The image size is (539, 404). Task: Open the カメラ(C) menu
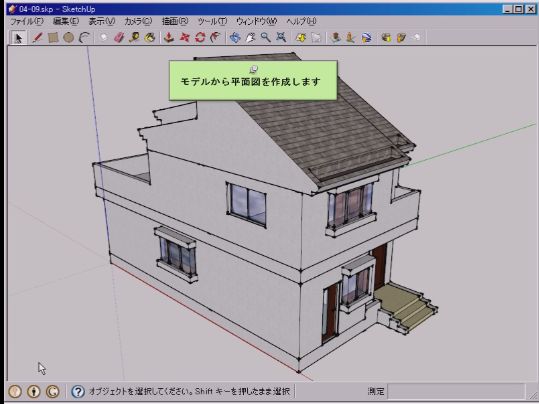pyautogui.click(x=138, y=21)
